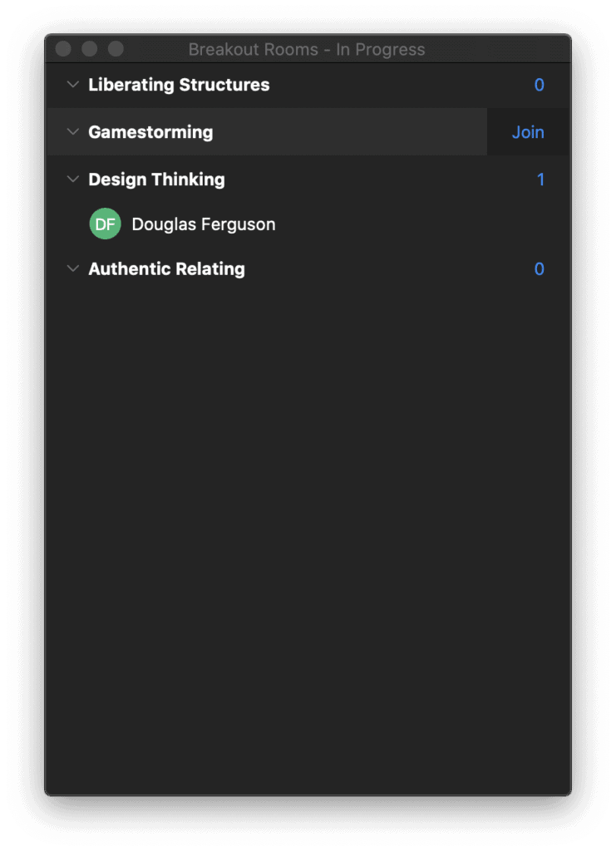Click the Breakout Rooms title text
Screen dimensions: 616x851
tap(307, 50)
